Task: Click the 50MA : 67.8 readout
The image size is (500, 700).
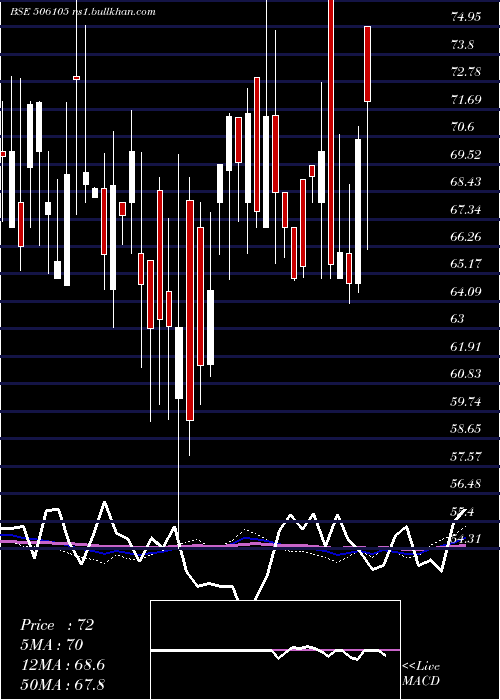Action: coord(62,684)
